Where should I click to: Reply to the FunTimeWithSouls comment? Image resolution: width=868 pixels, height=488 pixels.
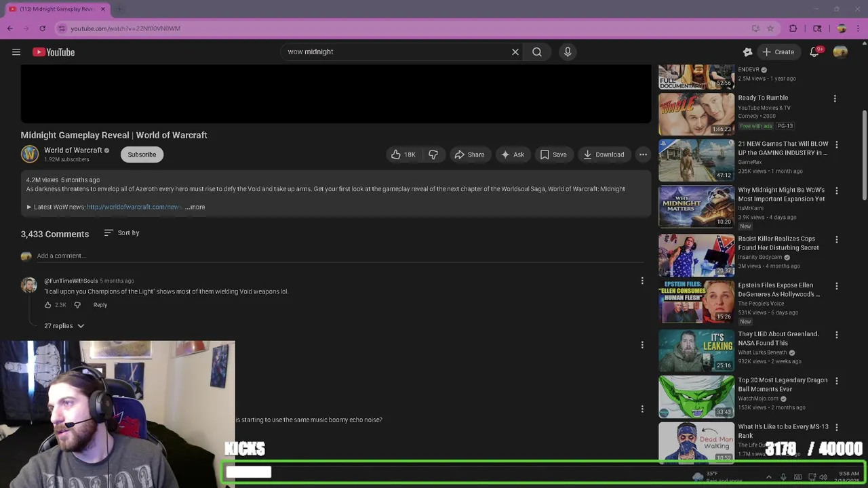coord(100,305)
